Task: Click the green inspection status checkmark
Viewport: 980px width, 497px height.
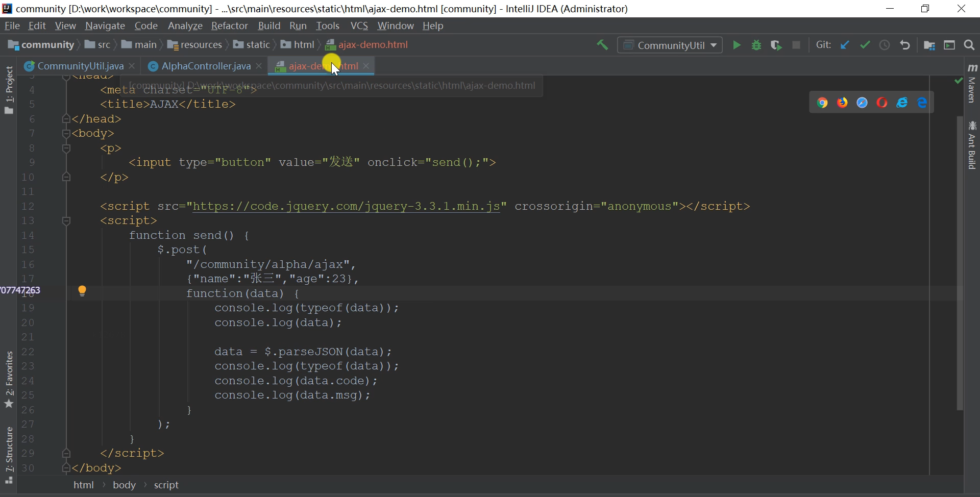Action: (x=959, y=81)
